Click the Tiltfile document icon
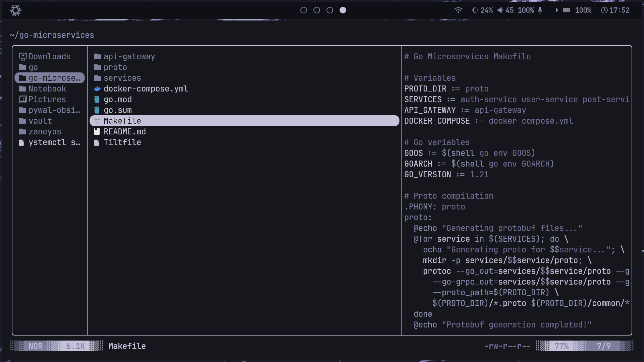The image size is (644, 362). [97, 142]
